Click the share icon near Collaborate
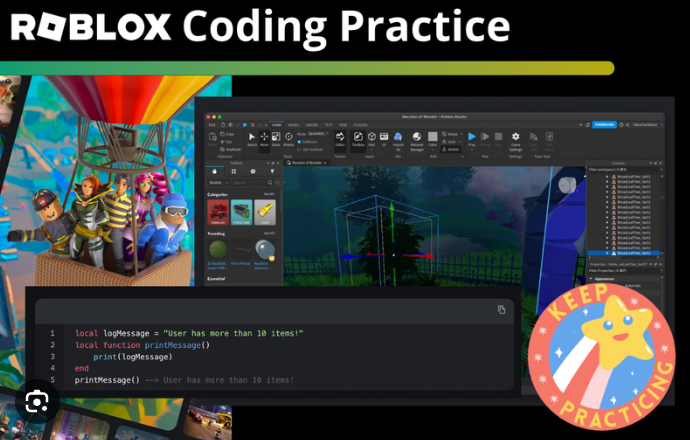 627,125
